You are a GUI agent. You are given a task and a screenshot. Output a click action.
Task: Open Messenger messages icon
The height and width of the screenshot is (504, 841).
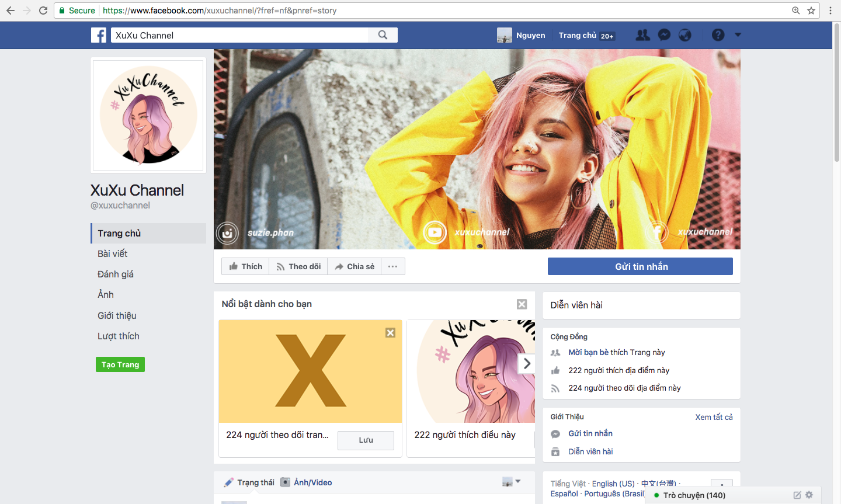[664, 35]
